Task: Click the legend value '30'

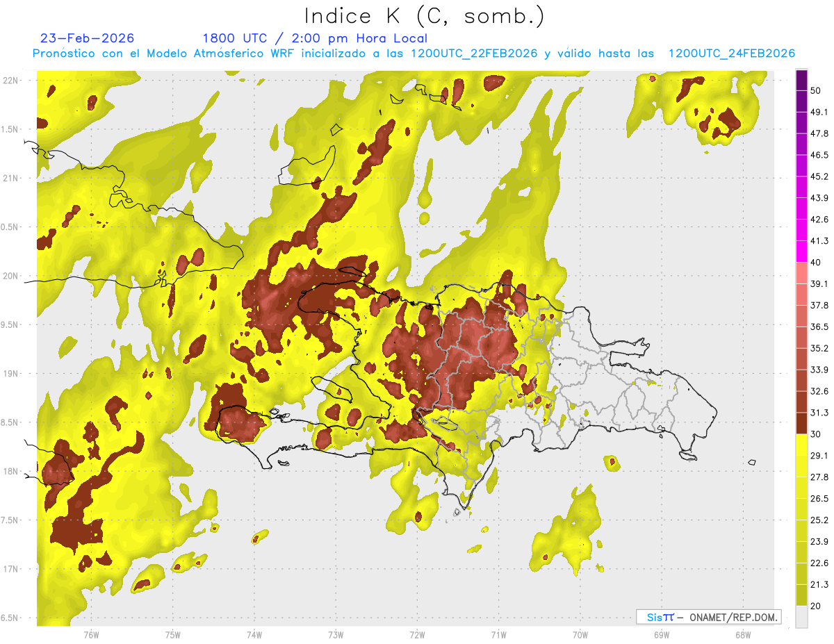Action: coord(817,434)
